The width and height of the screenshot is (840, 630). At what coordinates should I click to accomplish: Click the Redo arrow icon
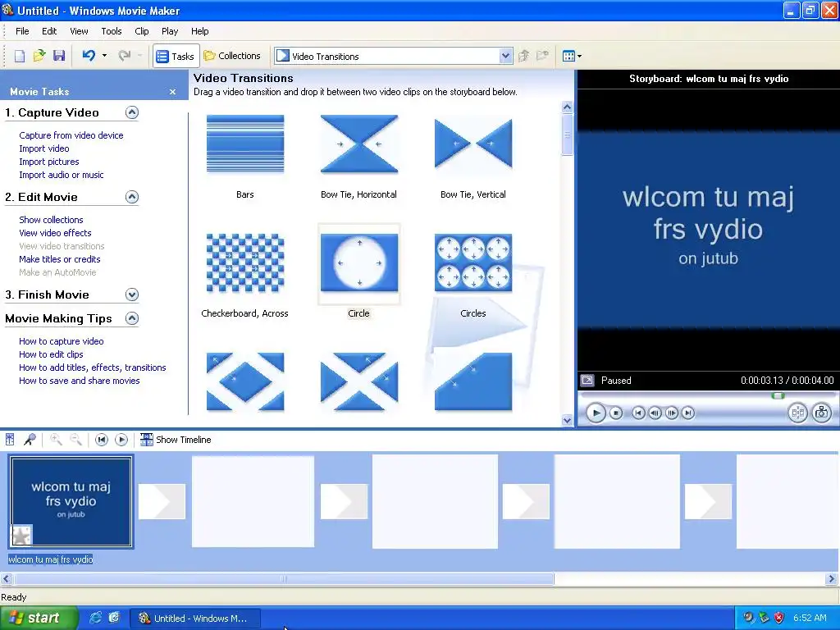[x=125, y=55]
